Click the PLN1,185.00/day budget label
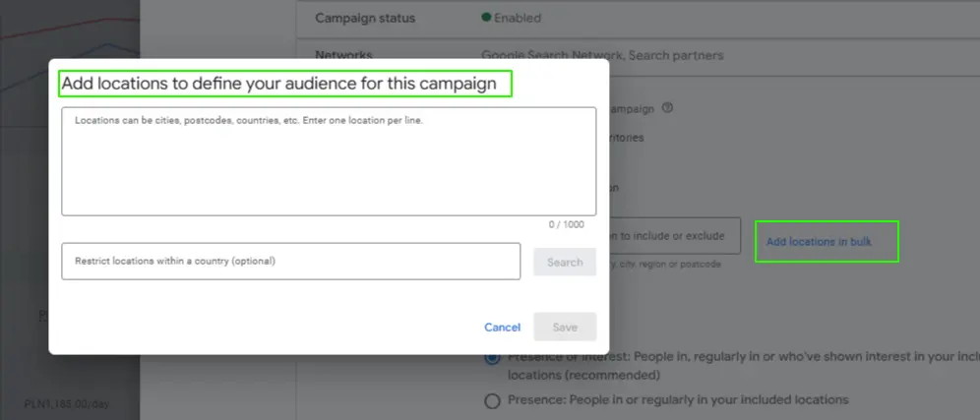980x420 pixels. [69, 403]
